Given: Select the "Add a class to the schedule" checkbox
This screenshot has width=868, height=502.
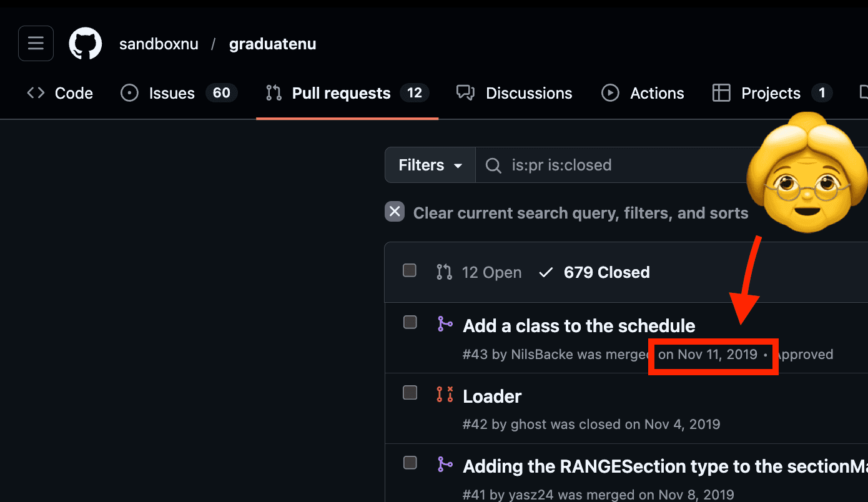Looking at the screenshot, I should pos(410,322).
